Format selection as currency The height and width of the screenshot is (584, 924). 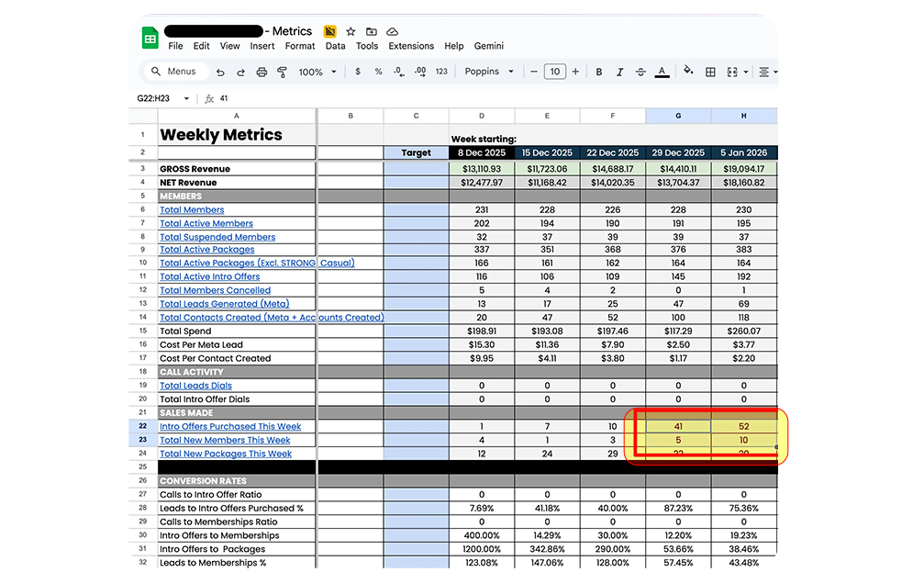coord(357,72)
